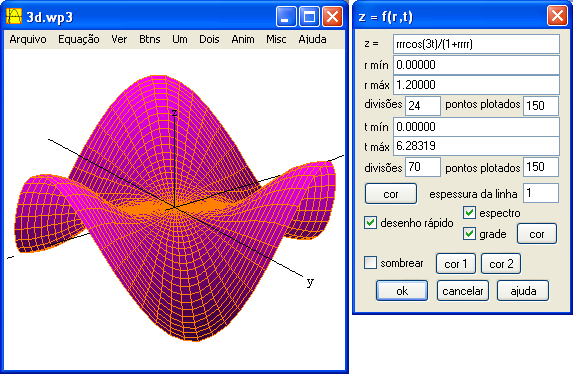Click the ajuda button in dialog
The image size is (576, 377).
pos(523,291)
